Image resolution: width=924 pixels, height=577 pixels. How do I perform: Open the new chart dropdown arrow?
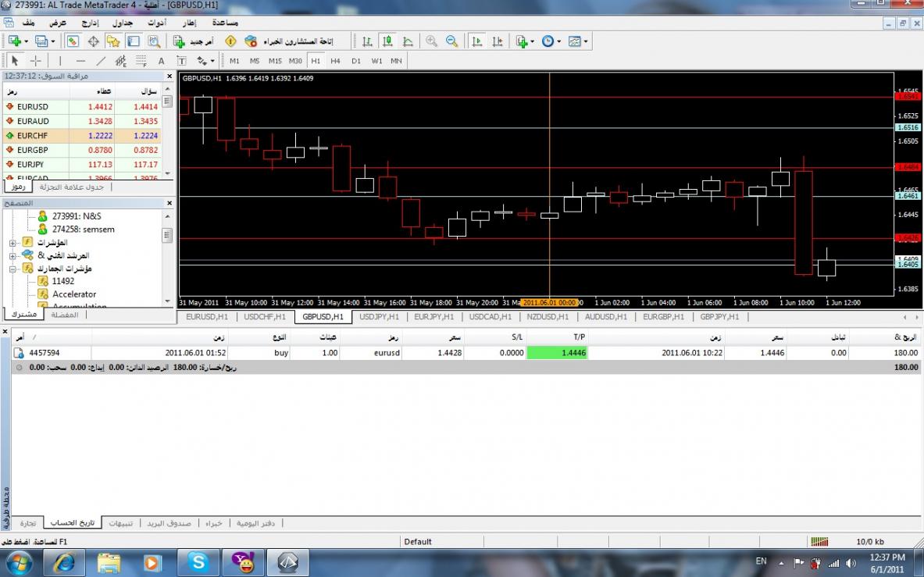(x=27, y=41)
